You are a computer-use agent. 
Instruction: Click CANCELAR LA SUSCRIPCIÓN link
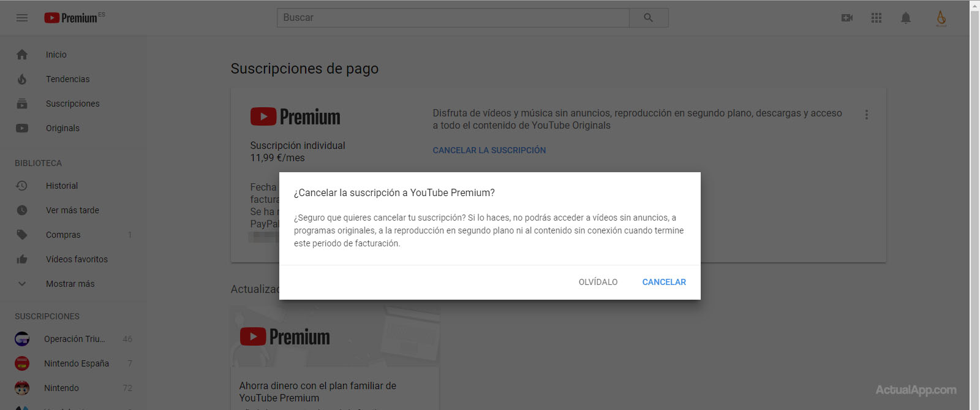click(489, 150)
